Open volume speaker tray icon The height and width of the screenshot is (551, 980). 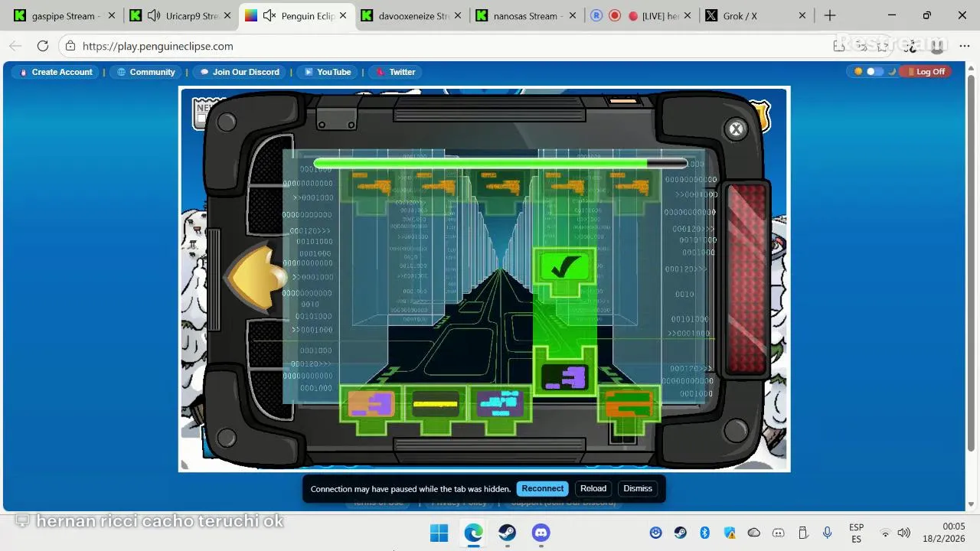pos(904,533)
